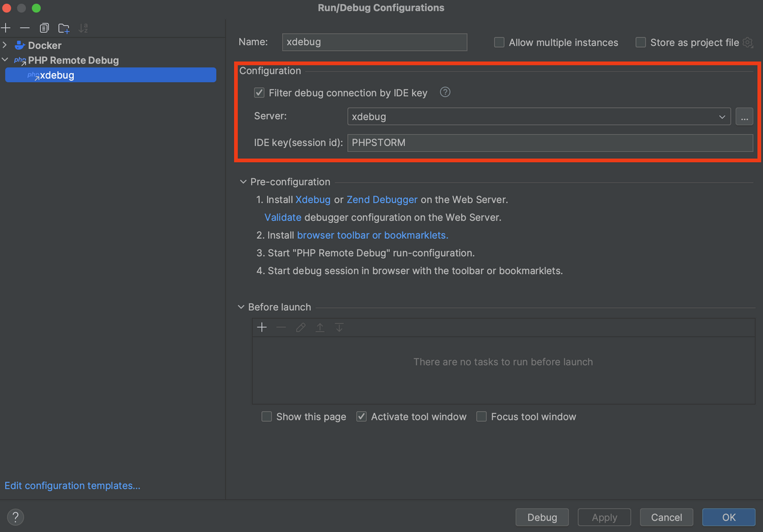Edit the Before launch task
763x532 pixels.
[301, 327]
